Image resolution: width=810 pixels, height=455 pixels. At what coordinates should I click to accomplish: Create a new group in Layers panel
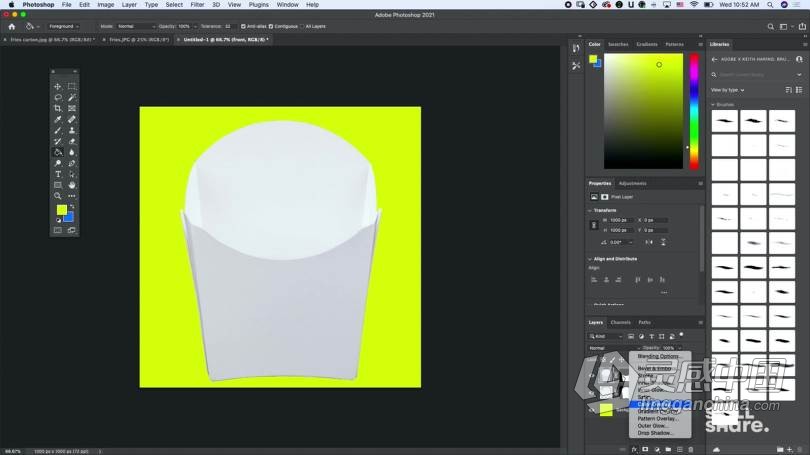pos(668,449)
